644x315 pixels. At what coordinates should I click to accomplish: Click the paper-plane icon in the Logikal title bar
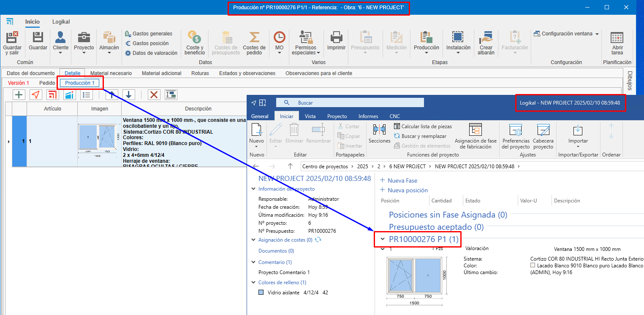tap(253, 103)
